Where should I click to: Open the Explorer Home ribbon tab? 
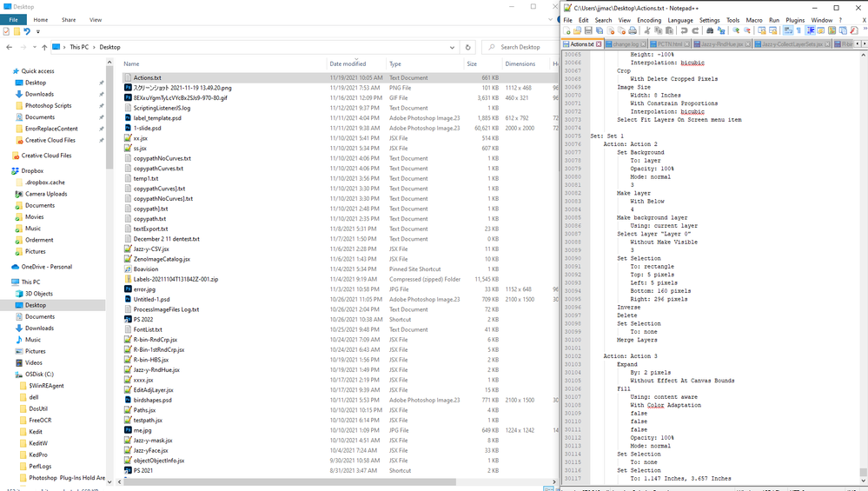tap(41, 19)
